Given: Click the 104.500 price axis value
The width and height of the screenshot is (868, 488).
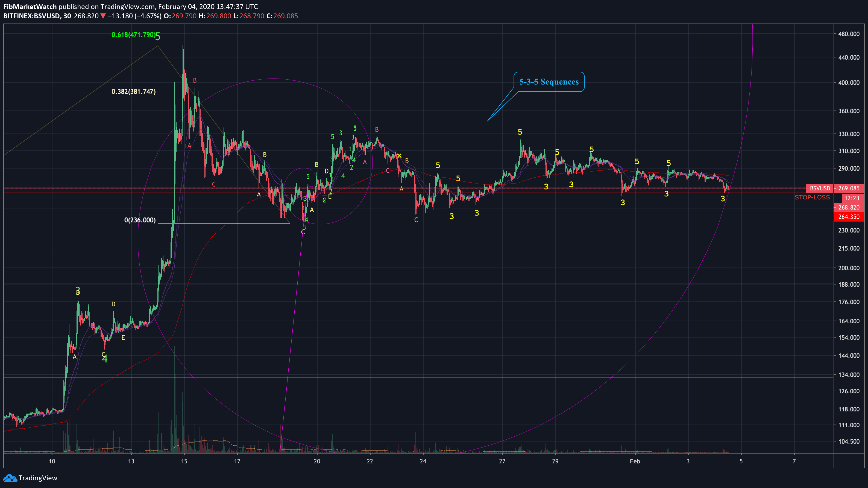Looking at the screenshot, I should (849, 441).
